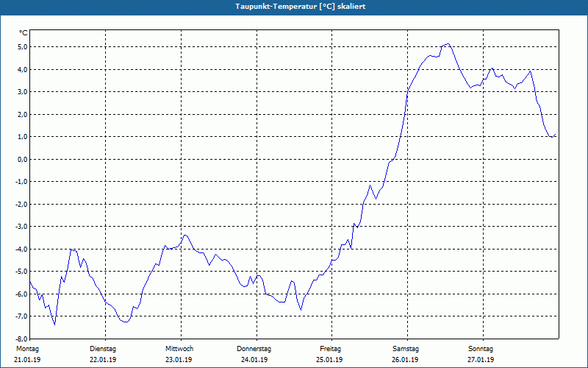The width and height of the screenshot is (588, 368).
Task: Click the 3,0 y-axis label
Action: 21,91
